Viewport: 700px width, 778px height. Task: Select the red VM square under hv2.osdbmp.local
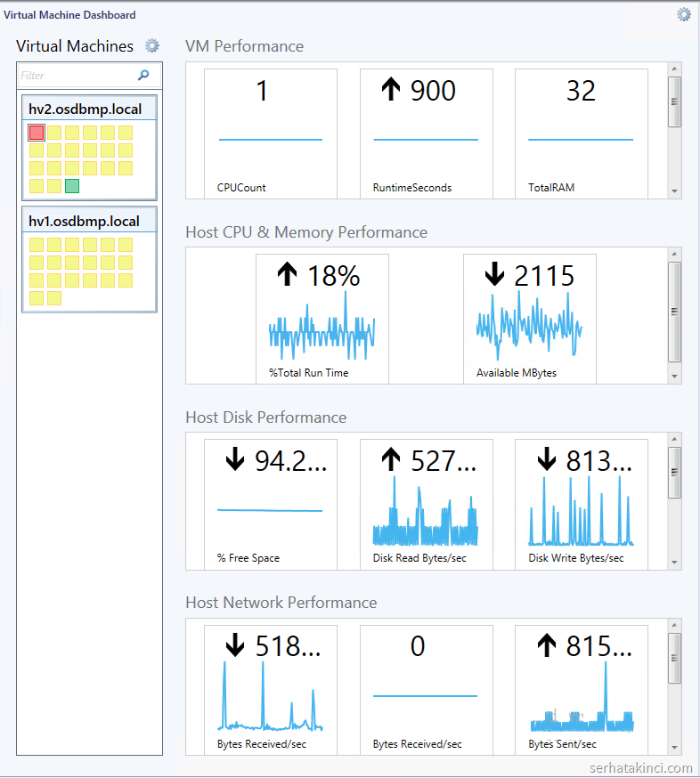[37, 133]
